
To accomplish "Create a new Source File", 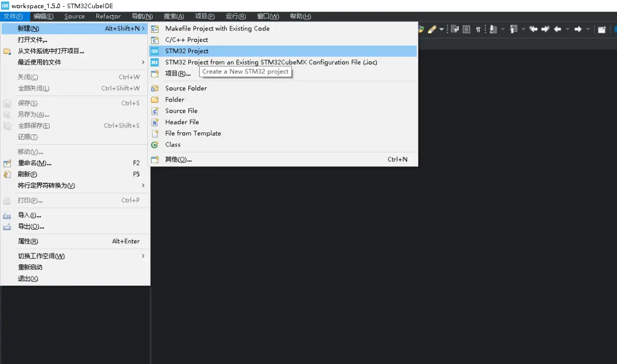I will point(283,111).
